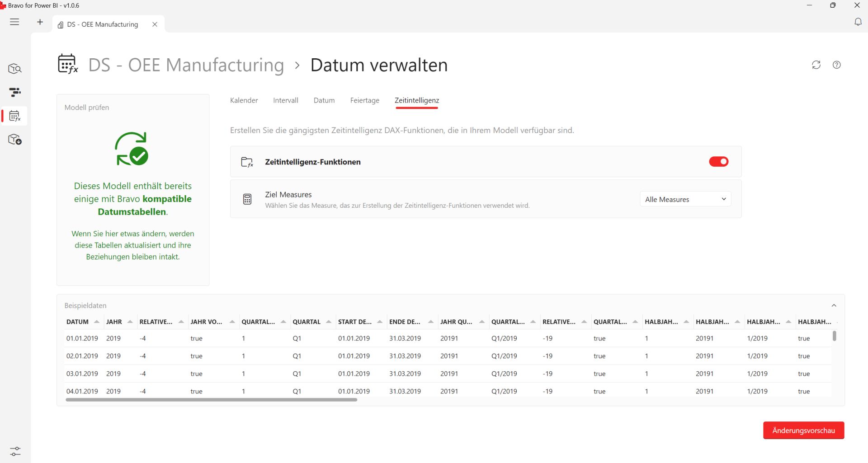
Task: Open the notifications bell
Action: 858,22
